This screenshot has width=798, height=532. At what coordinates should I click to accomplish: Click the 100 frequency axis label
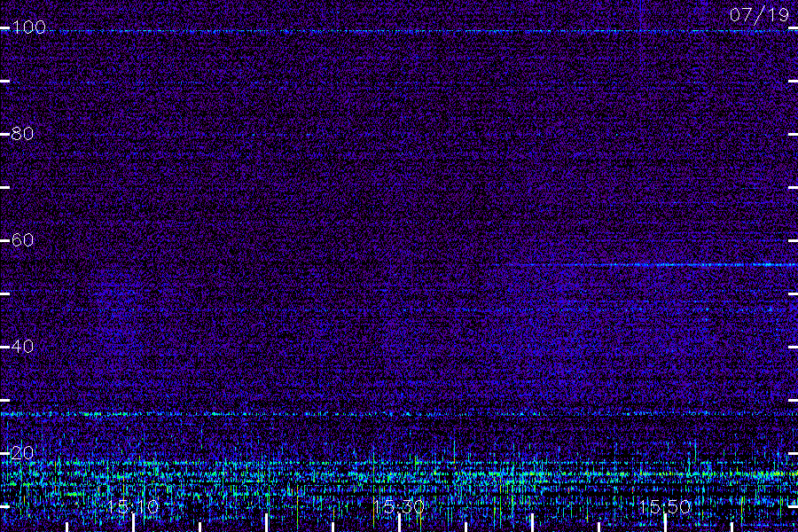tap(28, 27)
